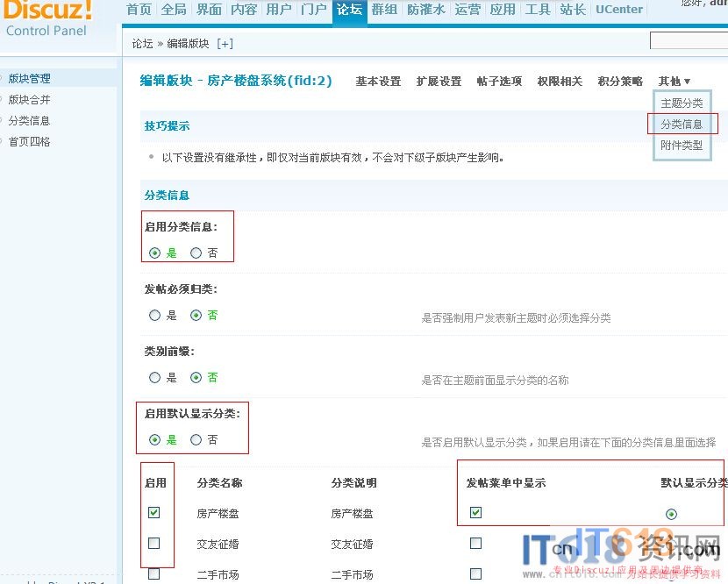This screenshot has height=584, width=728.
Task: Open the 积分策略 settings section
Action: pyautogui.click(x=620, y=82)
